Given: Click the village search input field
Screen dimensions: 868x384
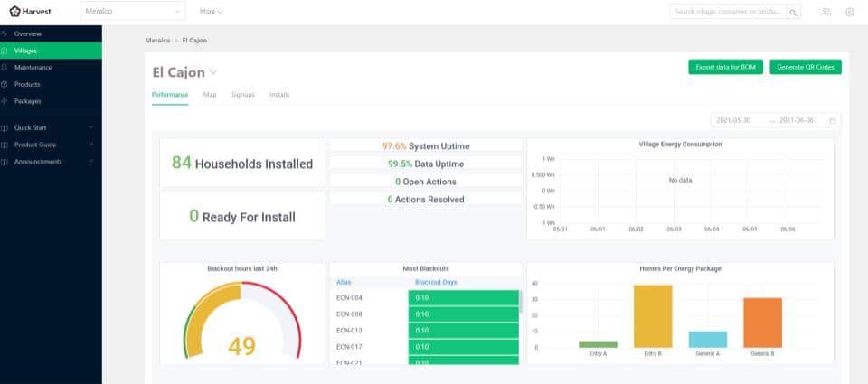Looking at the screenshot, I should (727, 13).
